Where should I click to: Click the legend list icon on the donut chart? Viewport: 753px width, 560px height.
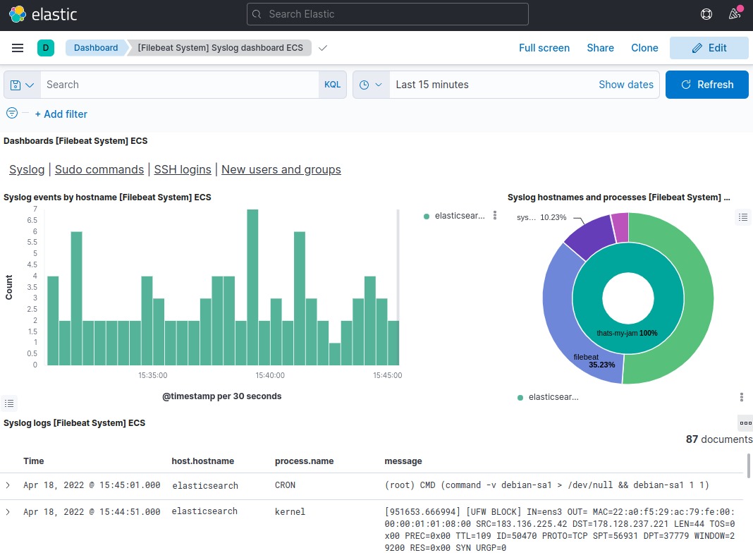coord(743,217)
